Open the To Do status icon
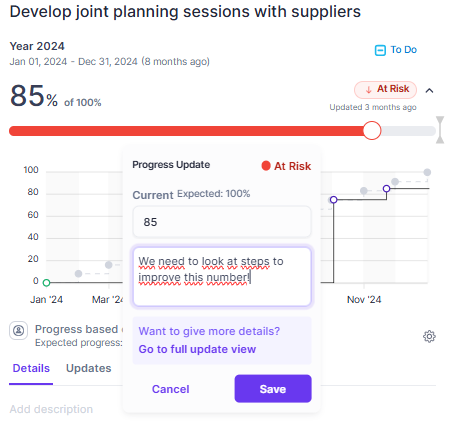The width and height of the screenshot is (450, 421). click(x=380, y=50)
